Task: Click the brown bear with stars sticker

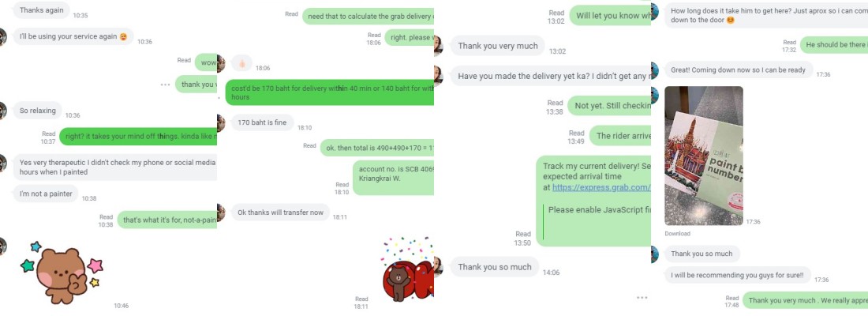Action: tap(62, 273)
